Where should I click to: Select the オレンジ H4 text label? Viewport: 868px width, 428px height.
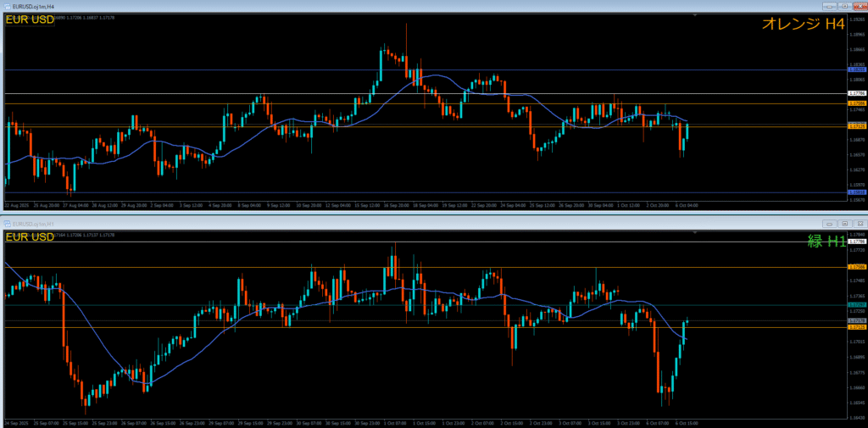click(x=803, y=25)
